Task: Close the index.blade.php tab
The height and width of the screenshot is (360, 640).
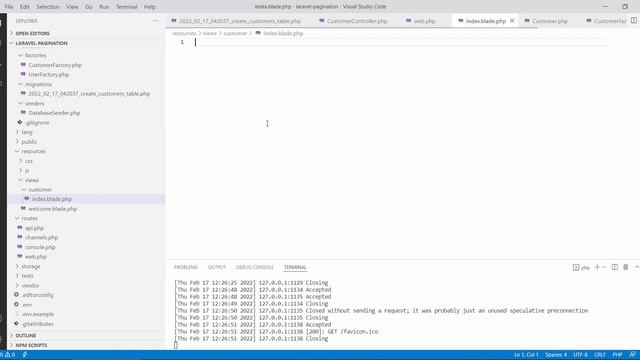Action: pos(512,21)
